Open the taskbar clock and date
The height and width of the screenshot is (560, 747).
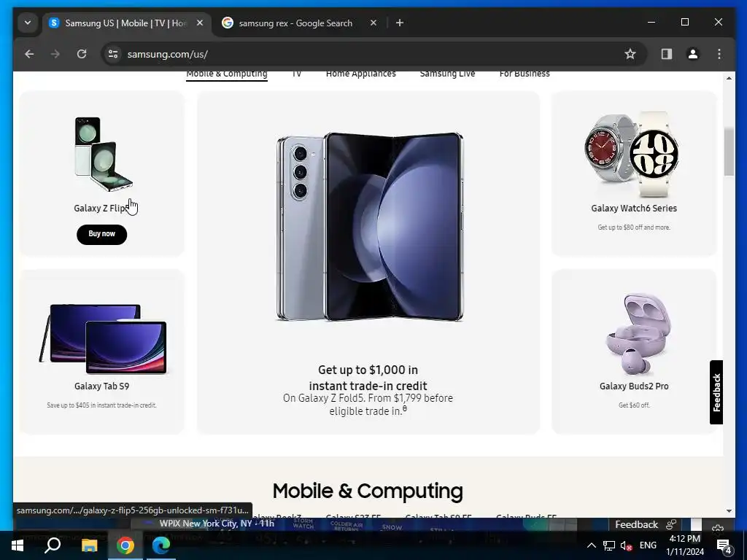pos(684,545)
